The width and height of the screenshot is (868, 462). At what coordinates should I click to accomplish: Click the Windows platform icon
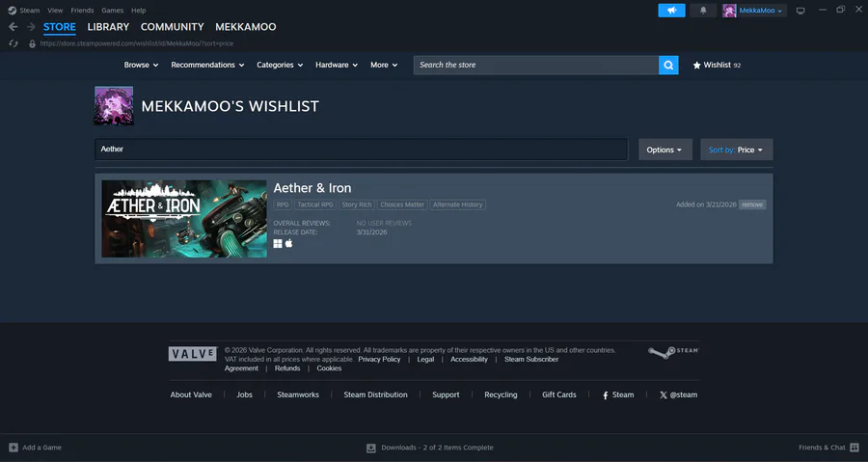point(278,243)
